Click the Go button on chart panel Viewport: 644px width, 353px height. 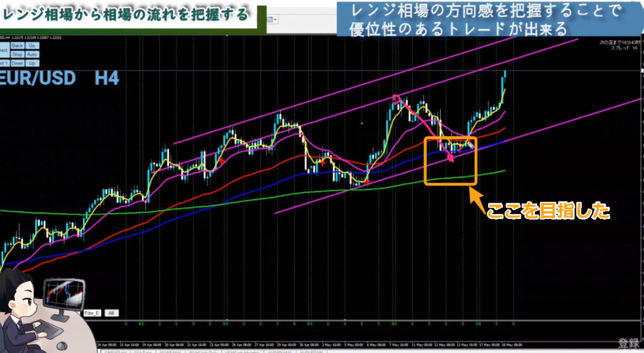coord(32,45)
